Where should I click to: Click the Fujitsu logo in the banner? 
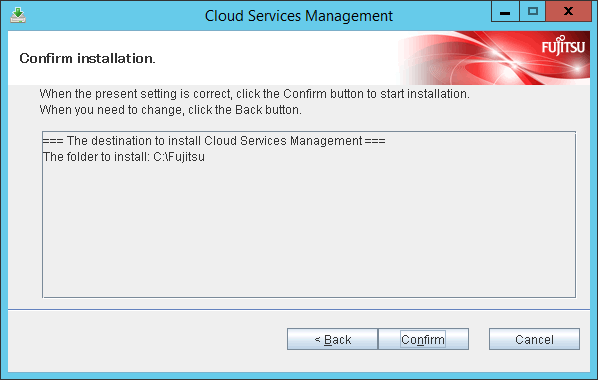[563, 46]
